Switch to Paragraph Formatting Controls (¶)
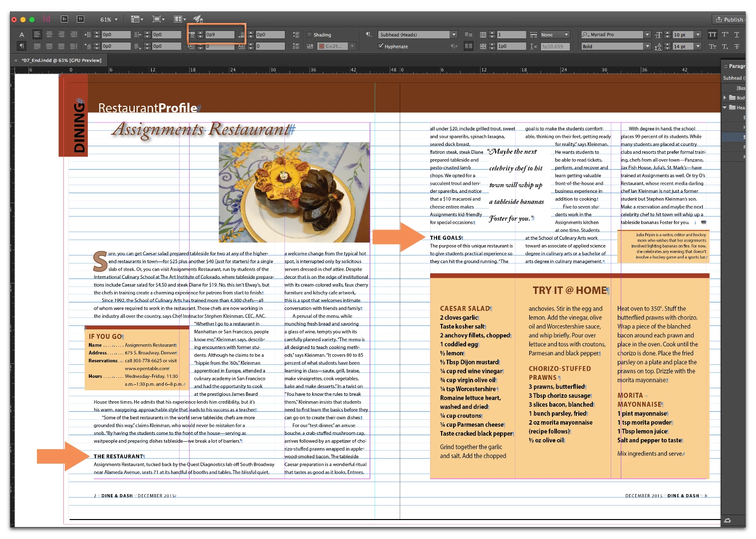This screenshot has width=756, height=539. [x=21, y=46]
